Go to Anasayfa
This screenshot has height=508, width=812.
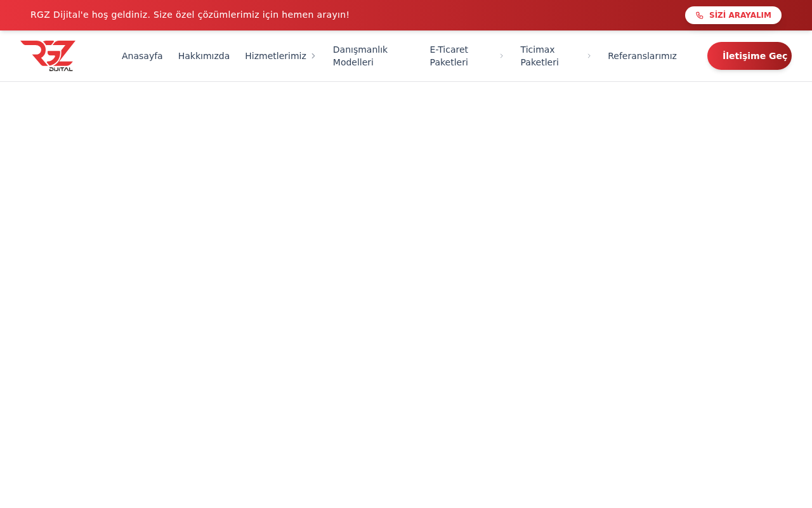point(142,56)
